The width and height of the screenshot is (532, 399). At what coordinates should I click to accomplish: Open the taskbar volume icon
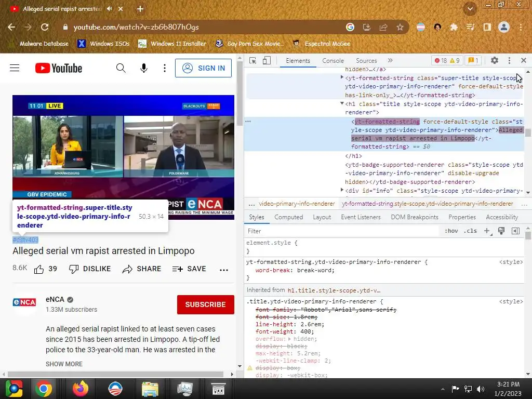point(481,389)
